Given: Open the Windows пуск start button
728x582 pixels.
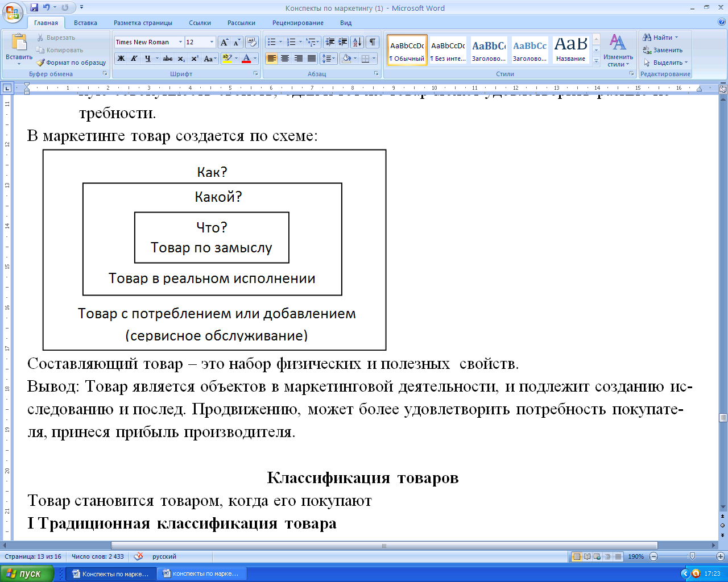Looking at the screenshot, I should click(27, 574).
